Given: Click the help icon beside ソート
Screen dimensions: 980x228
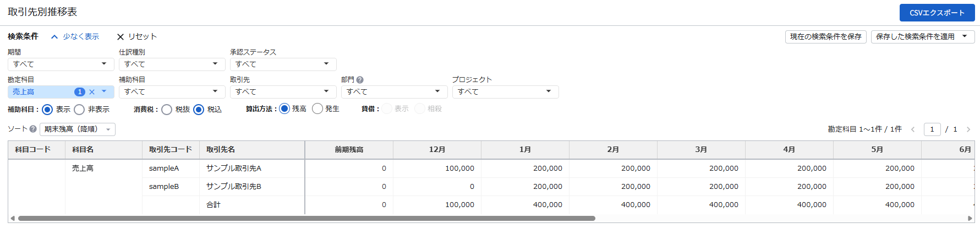Looking at the screenshot, I should (x=33, y=129).
